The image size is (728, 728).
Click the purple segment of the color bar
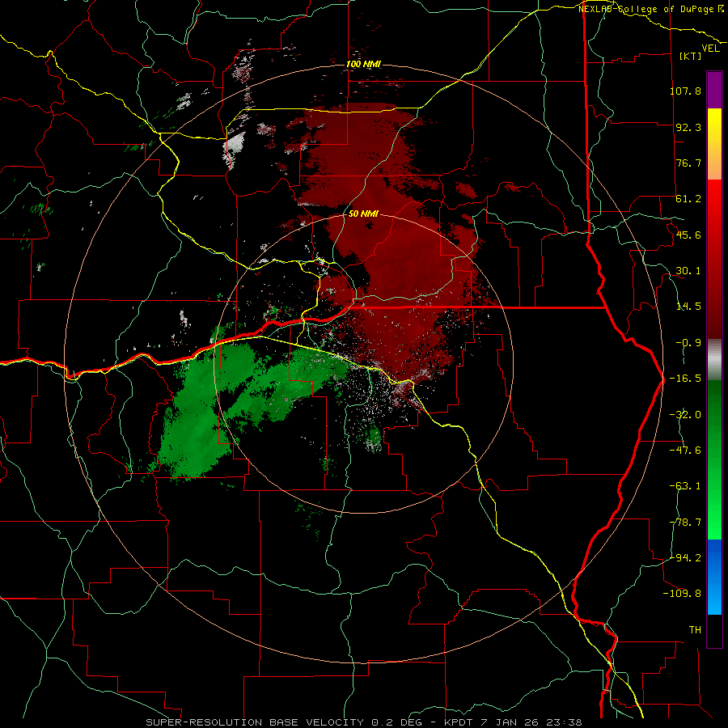click(714, 90)
